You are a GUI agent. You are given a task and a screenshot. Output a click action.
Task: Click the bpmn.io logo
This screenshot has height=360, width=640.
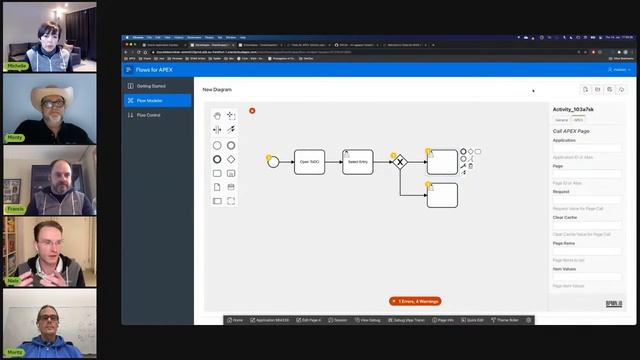coord(613,304)
